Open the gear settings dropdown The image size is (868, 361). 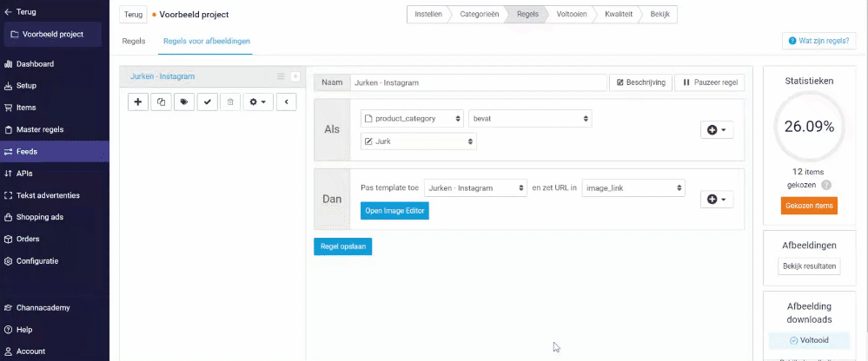[258, 102]
